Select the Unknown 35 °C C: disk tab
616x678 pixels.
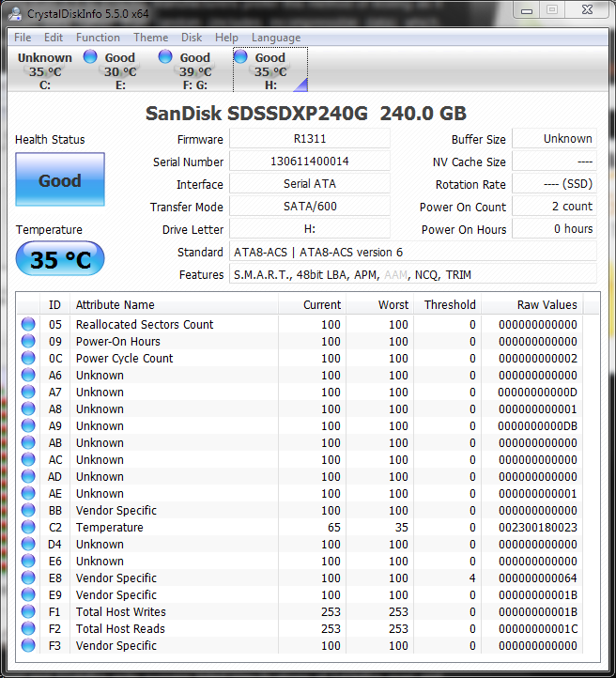click(x=45, y=71)
